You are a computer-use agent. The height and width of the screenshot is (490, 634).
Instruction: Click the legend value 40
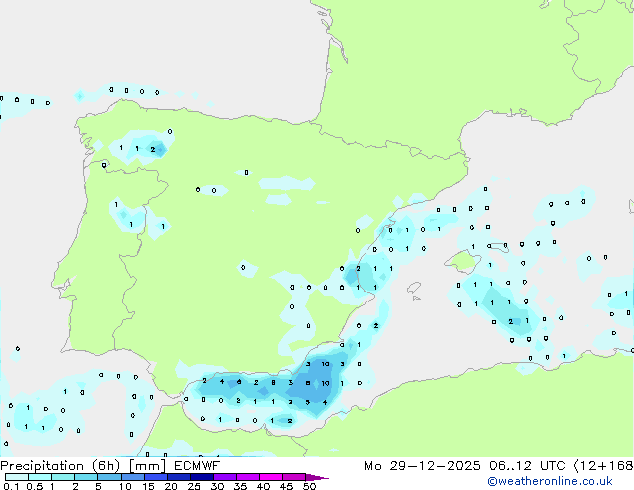pos(263,486)
